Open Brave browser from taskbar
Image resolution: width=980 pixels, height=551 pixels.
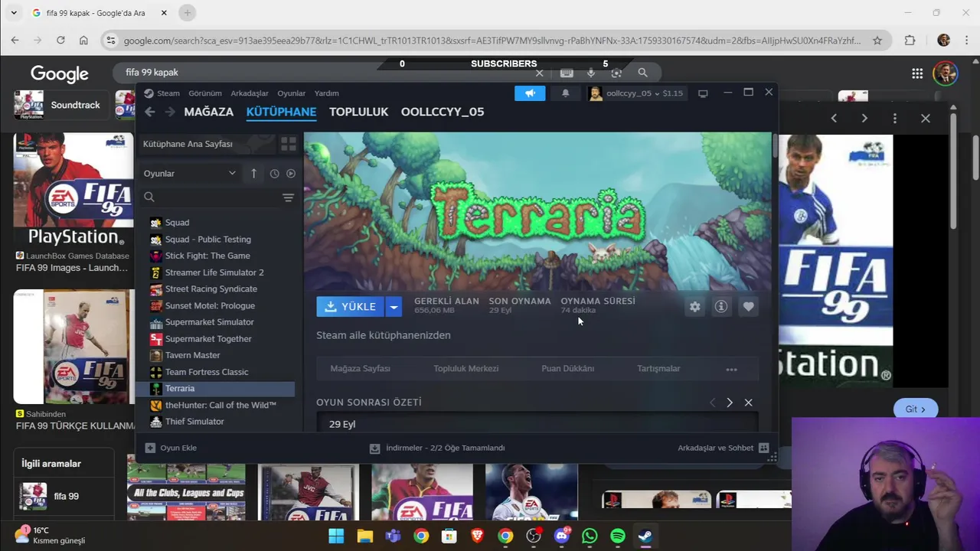coord(477,536)
